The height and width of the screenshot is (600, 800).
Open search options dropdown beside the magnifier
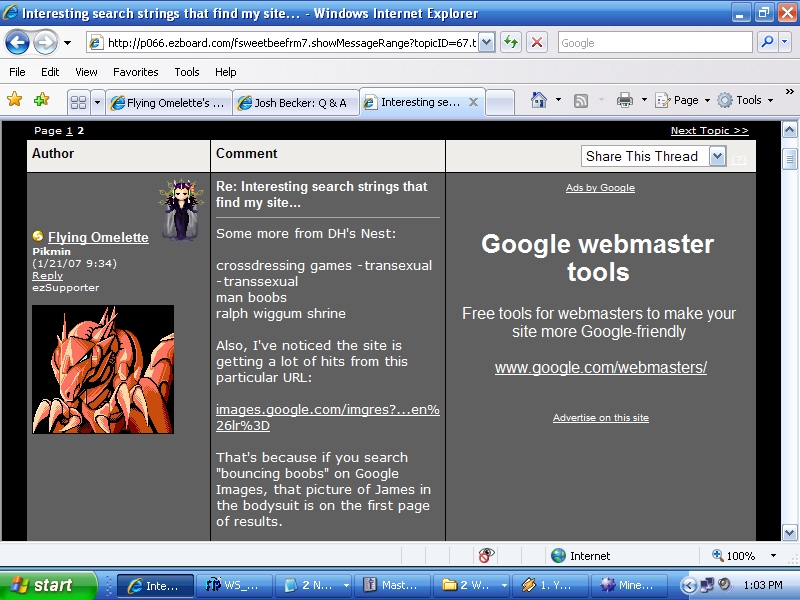[x=785, y=42]
